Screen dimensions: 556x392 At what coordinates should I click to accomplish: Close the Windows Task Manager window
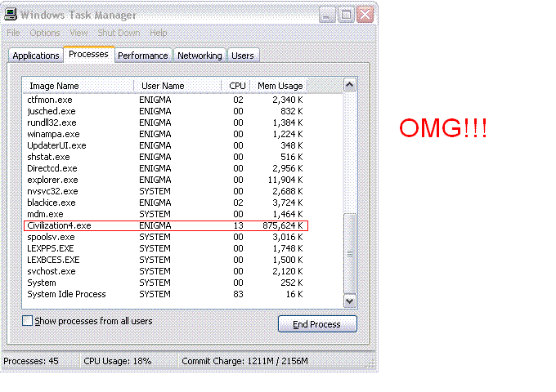(x=365, y=15)
